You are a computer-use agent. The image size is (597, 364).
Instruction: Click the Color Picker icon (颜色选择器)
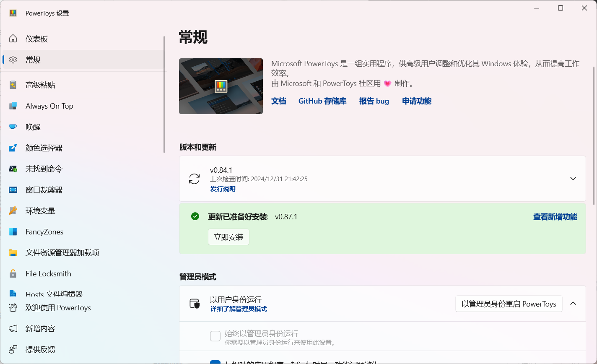(x=13, y=148)
